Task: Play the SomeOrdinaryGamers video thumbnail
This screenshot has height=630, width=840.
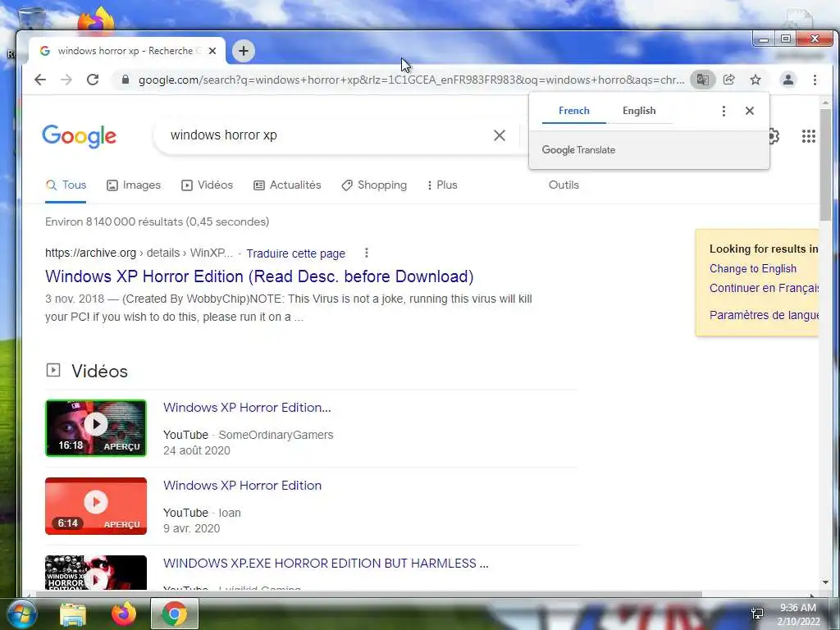Action: click(x=96, y=428)
